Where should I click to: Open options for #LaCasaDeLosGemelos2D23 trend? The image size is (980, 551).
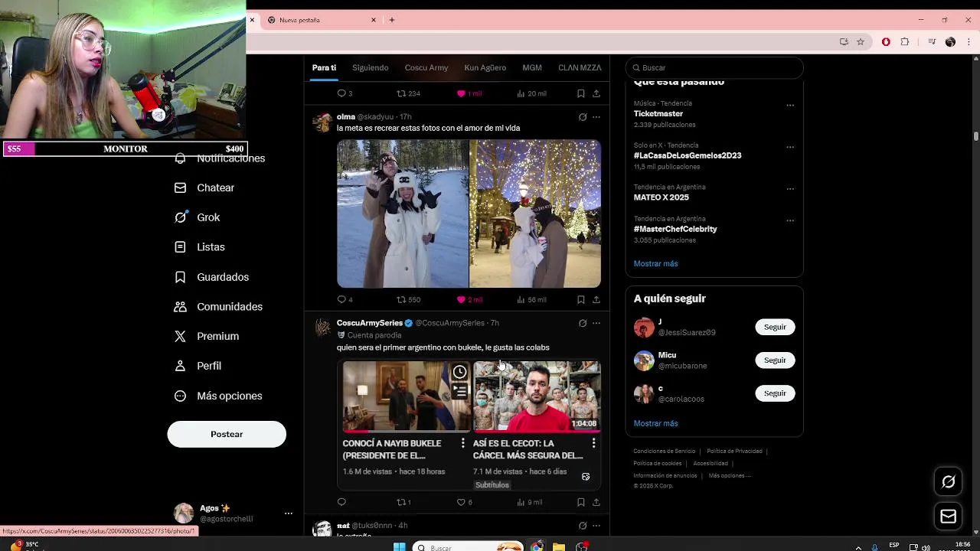pos(790,147)
